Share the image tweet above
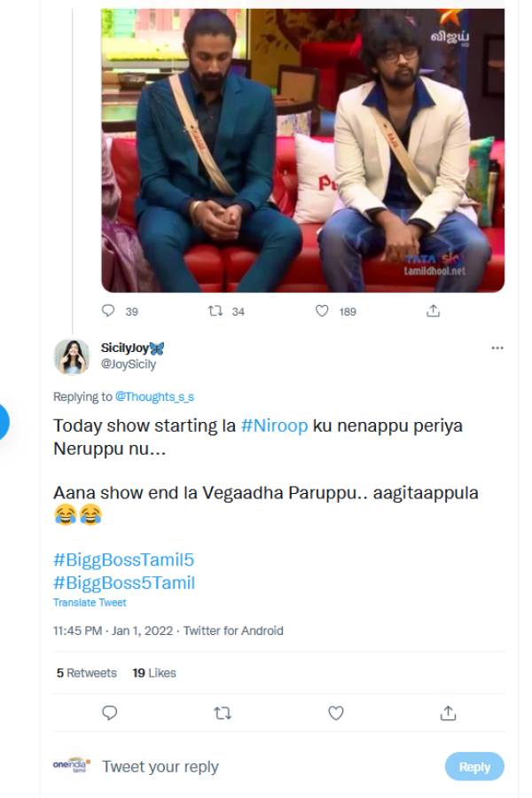The width and height of the screenshot is (532, 798). (433, 311)
